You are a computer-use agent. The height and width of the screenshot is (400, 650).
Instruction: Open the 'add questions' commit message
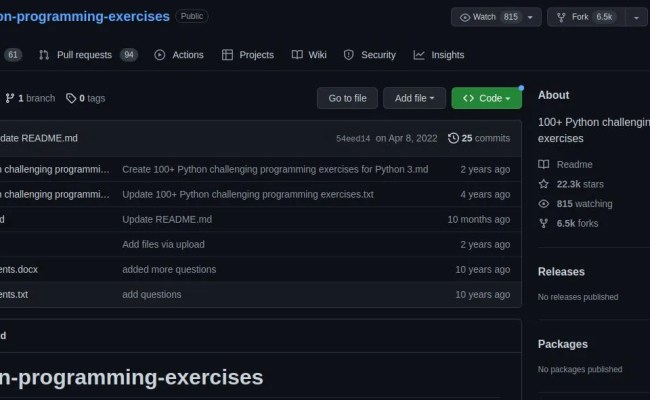tap(152, 294)
